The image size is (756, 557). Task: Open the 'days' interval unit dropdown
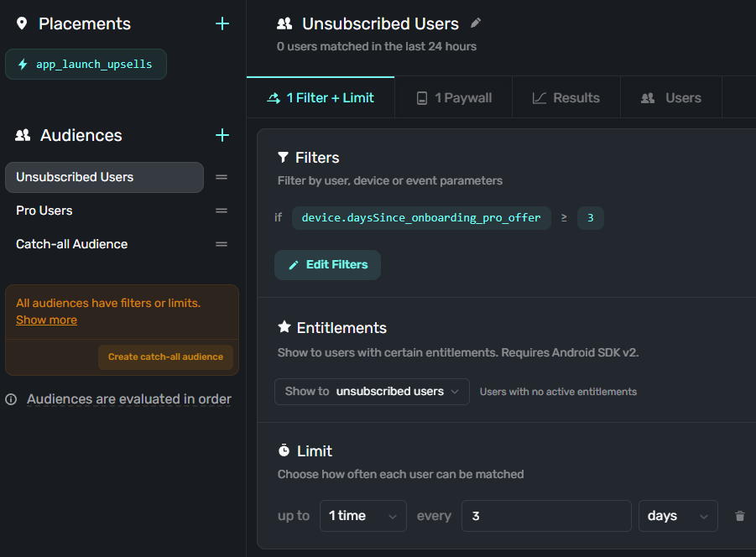[677, 516]
